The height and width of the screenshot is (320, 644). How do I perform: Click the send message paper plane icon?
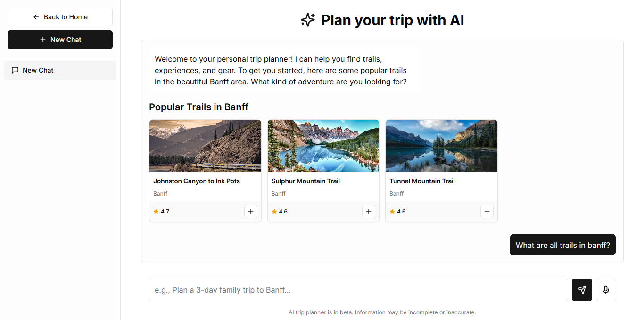click(x=582, y=290)
